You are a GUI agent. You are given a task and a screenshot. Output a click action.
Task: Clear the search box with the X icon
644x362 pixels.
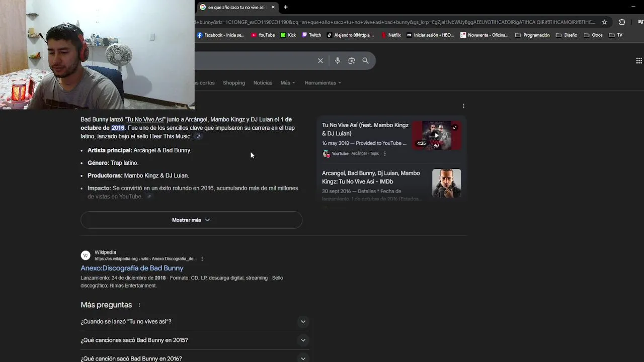click(x=320, y=61)
